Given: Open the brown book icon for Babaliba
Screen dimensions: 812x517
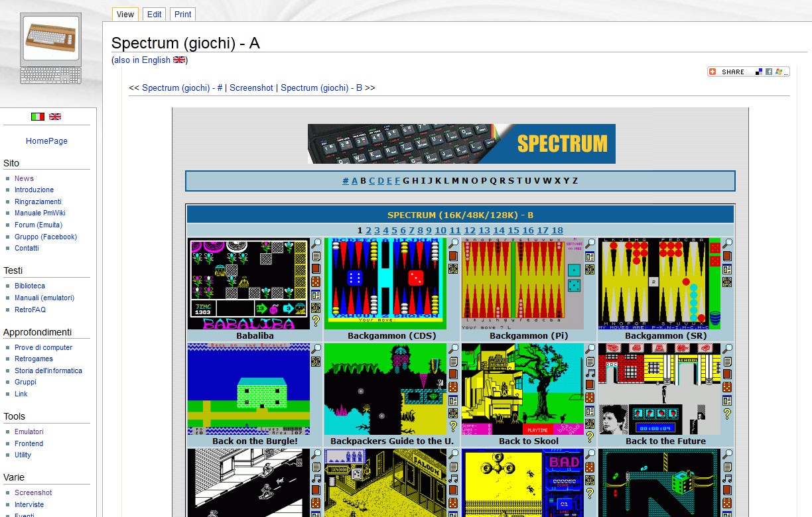Looking at the screenshot, I should coord(316,269).
